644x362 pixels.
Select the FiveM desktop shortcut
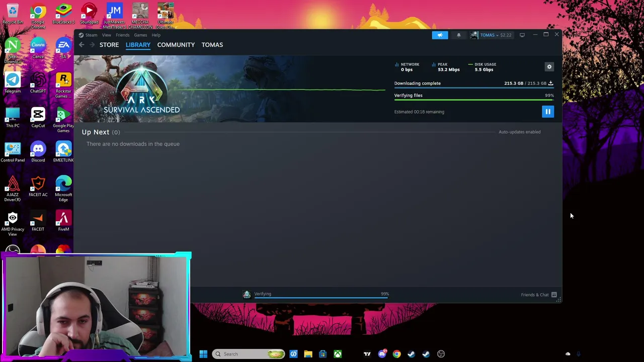63,222
